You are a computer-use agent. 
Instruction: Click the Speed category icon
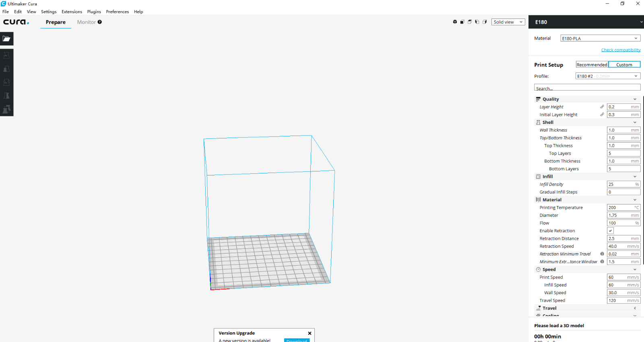tap(538, 270)
